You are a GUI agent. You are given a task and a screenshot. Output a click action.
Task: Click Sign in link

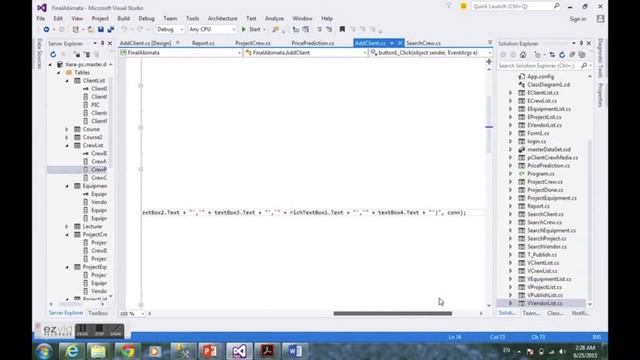pyautogui.click(x=578, y=19)
